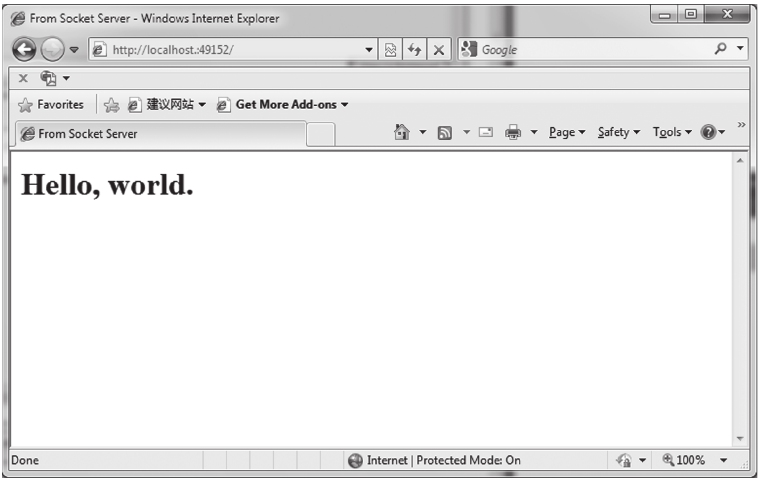The height and width of the screenshot is (481, 761).
Task: Click the Stop loading X icon
Action: click(439, 50)
